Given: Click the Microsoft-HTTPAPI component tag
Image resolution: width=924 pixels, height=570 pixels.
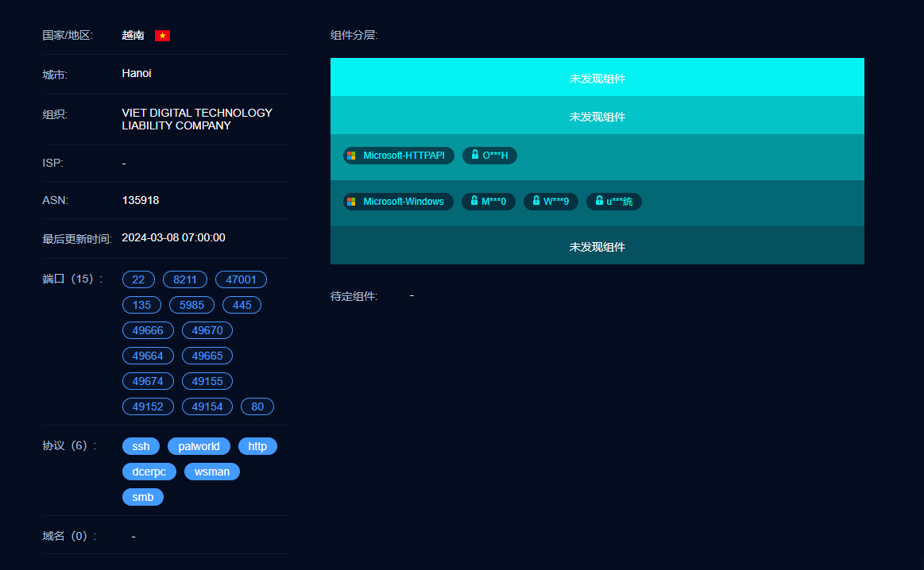Looking at the screenshot, I should click(398, 156).
